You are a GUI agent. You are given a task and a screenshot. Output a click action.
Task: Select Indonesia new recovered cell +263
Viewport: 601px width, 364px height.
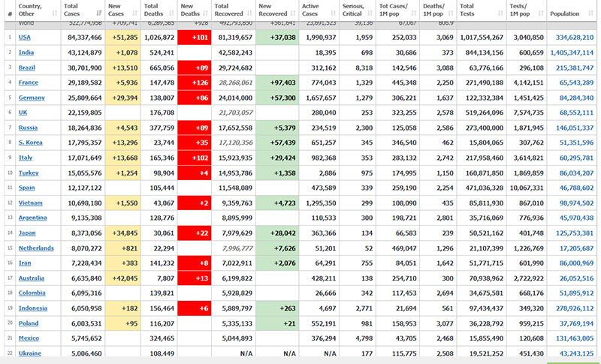277,308
